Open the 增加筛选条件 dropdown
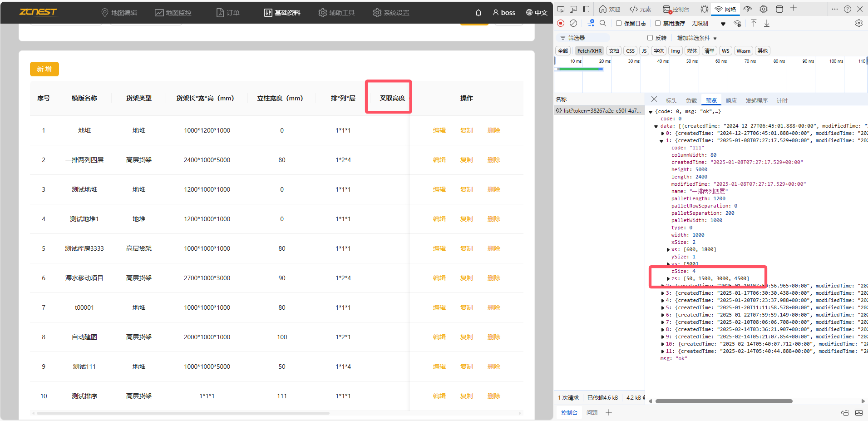Viewport: 868px width, 421px height. (x=697, y=38)
